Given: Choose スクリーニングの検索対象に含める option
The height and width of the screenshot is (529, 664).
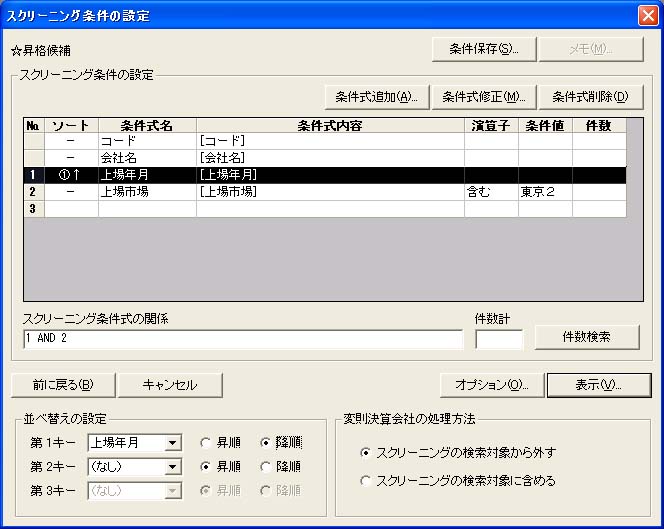Looking at the screenshot, I should [366, 481].
